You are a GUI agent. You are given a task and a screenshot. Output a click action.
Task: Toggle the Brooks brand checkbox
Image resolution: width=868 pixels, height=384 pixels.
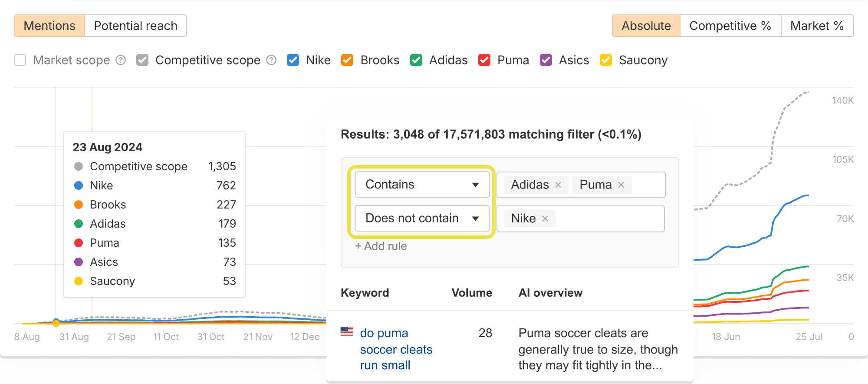point(347,60)
